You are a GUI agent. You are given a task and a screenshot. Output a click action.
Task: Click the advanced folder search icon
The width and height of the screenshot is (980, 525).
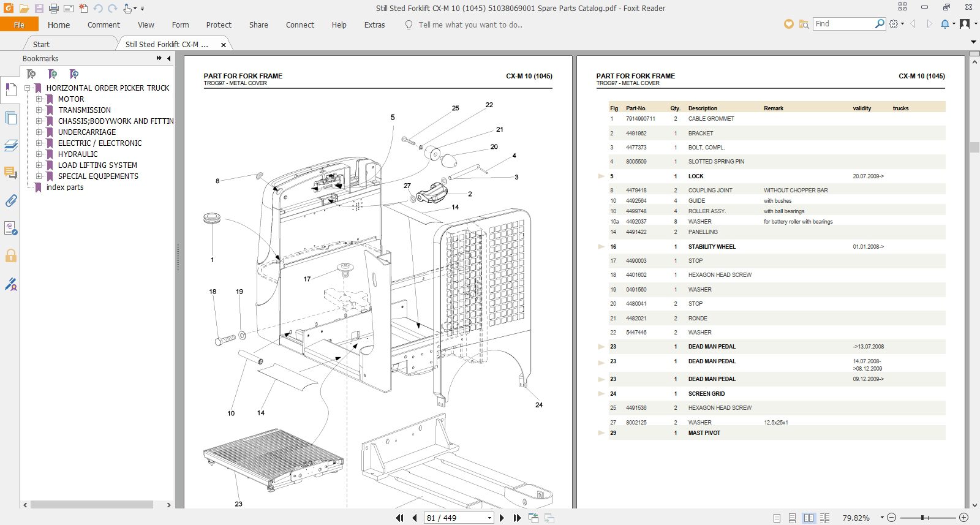[x=804, y=24]
